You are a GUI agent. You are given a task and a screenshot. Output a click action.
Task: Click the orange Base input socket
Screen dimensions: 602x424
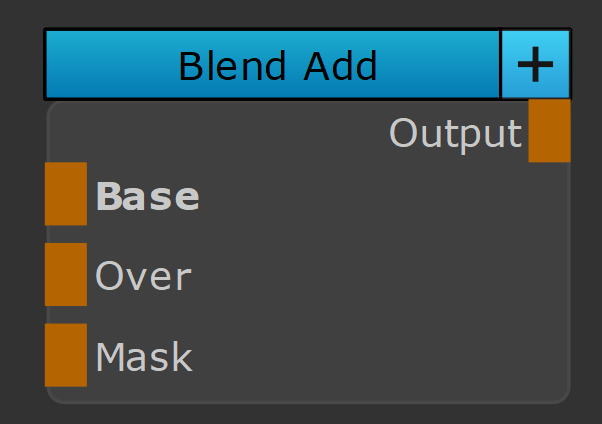pyautogui.click(x=66, y=194)
